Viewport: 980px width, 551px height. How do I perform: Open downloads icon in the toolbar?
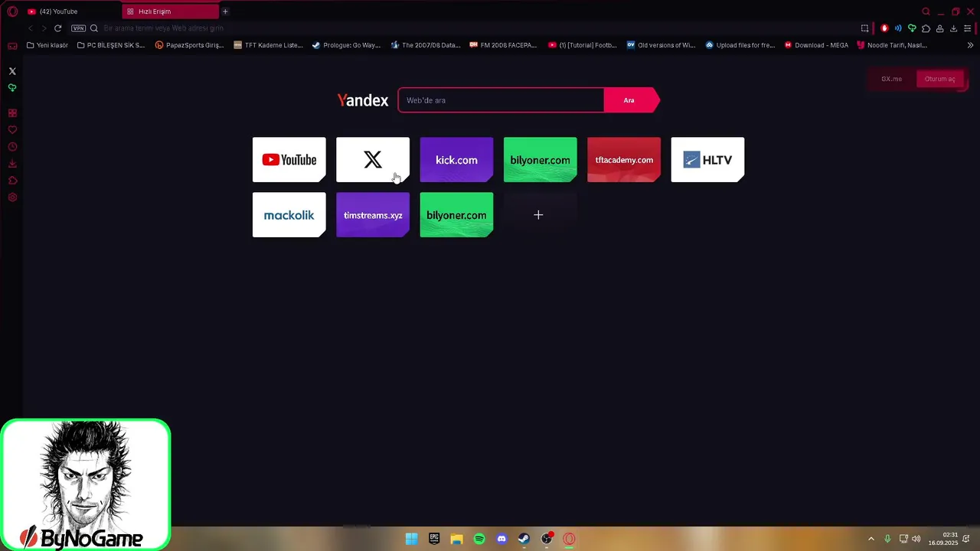click(x=953, y=28)
